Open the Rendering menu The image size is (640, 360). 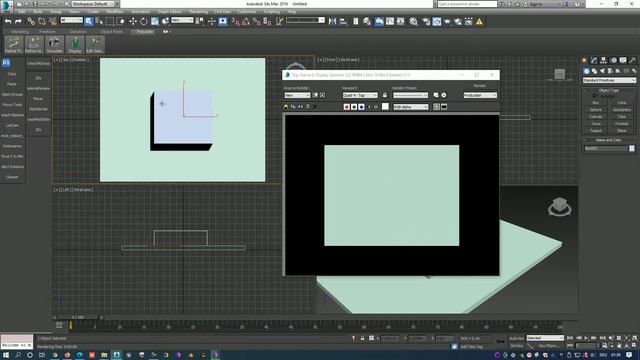pyautogui.click(x=198, y=12)
